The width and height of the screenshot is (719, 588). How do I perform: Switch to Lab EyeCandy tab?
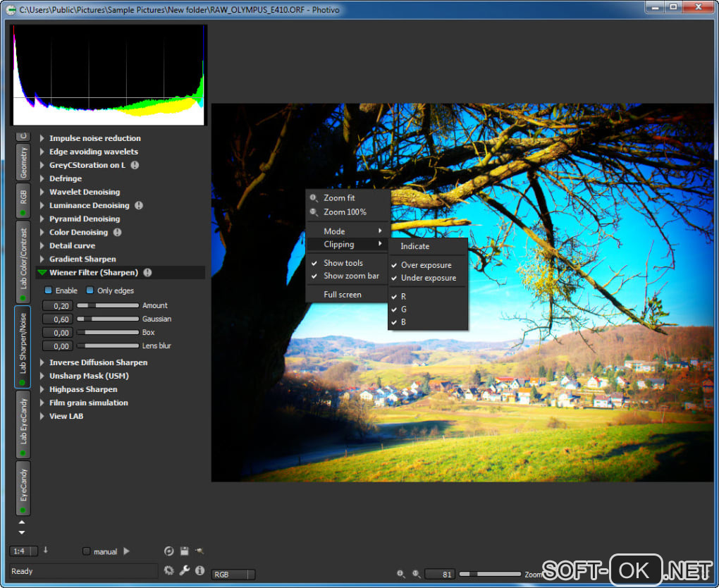(x=23, y=424)
